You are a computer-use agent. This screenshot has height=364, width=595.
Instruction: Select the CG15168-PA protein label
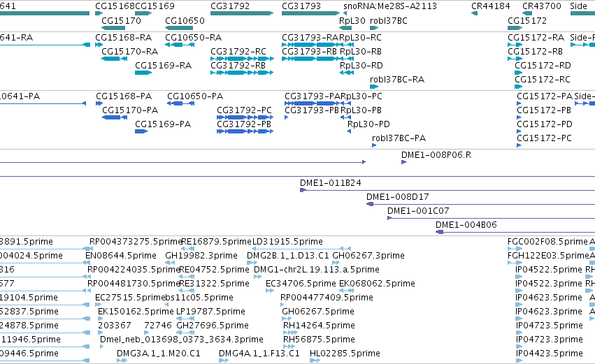[124, 96]
